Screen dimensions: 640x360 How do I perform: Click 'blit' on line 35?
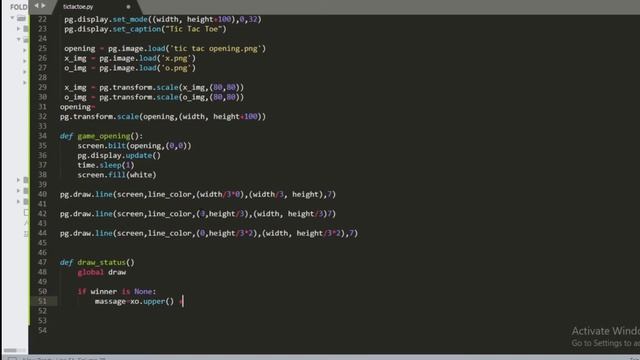pos(117,146)
